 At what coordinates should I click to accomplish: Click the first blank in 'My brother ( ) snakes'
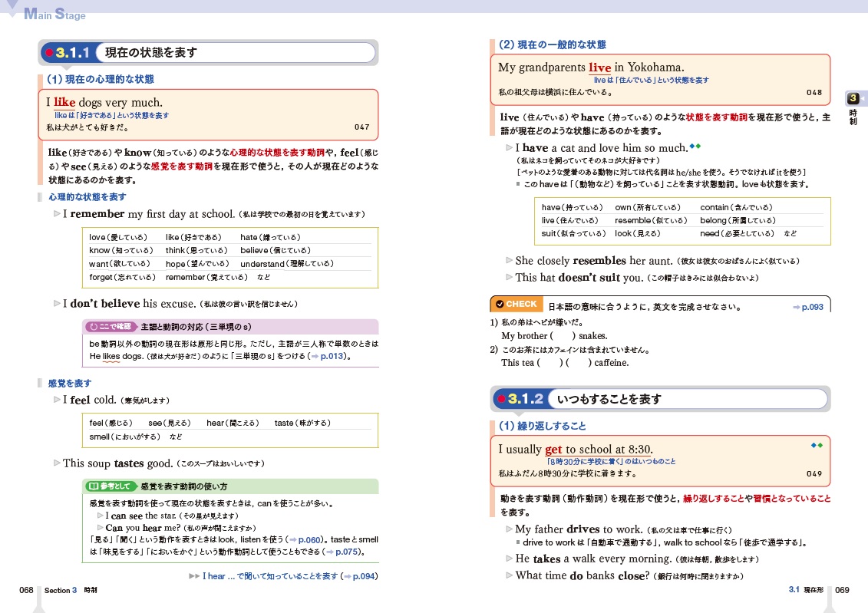click(x=563, y=336)
